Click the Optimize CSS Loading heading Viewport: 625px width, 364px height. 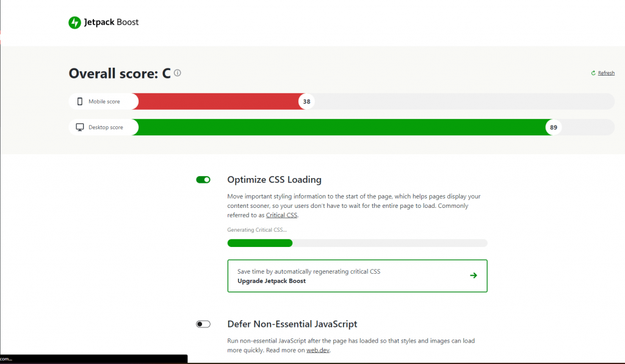[274, 180]
